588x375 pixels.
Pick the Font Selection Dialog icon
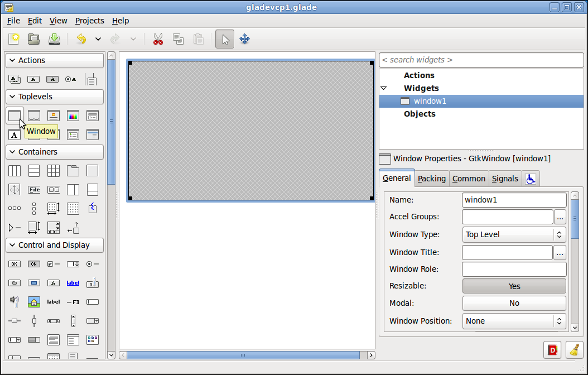pos(15,134)
